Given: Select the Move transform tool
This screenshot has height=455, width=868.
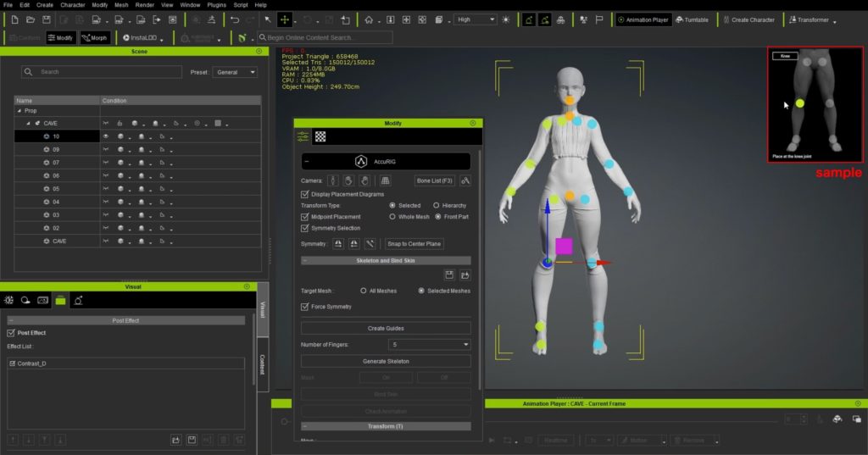Looking at the screenshot, I should 285,19.
